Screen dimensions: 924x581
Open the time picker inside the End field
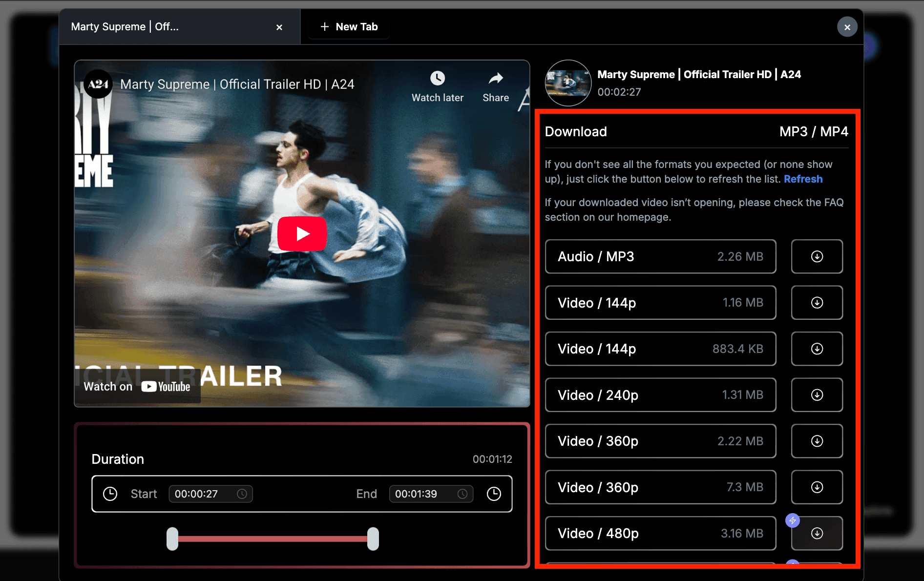click(x=462, y=494)
